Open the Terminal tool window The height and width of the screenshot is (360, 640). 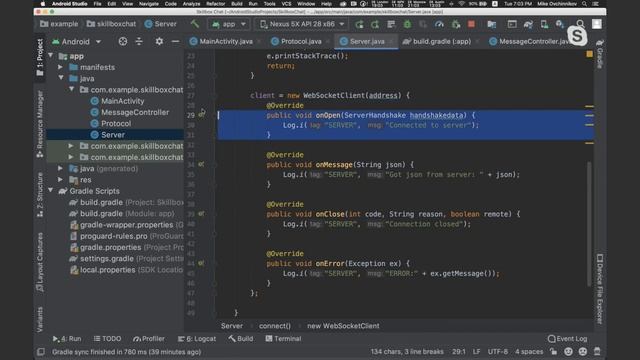tap(283, 338)
